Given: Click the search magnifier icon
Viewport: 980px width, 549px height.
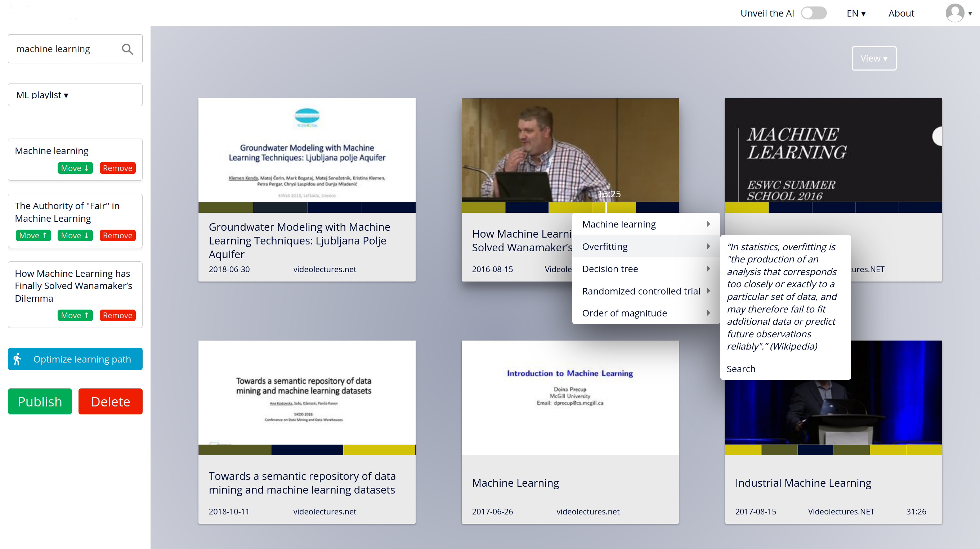Looking at the screenshot, I should pyautogui.click(x=127, y=49).
